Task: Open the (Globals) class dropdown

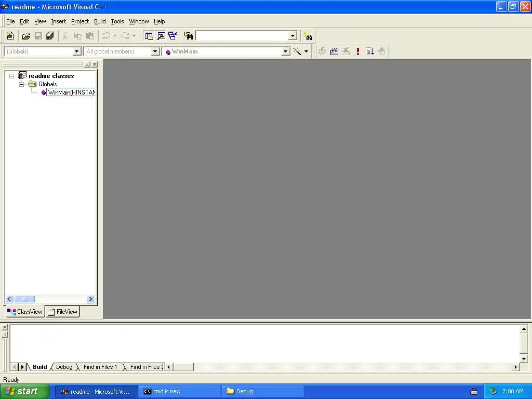Action: [77, 51]
